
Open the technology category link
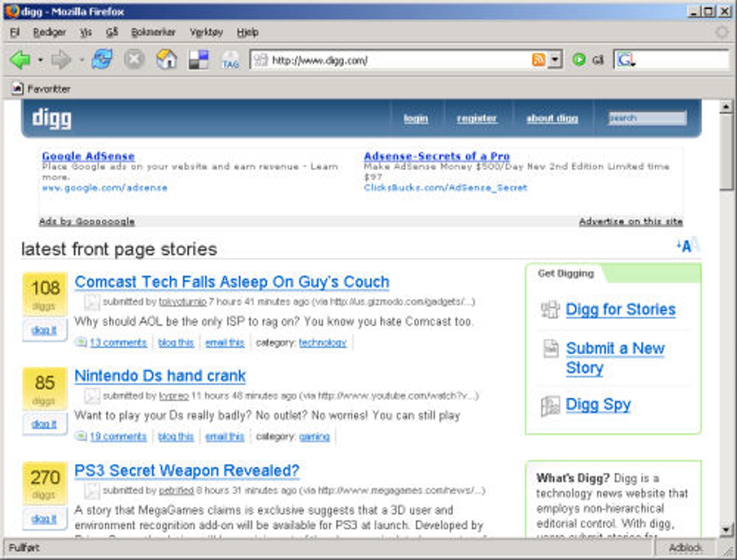point(323,343)
